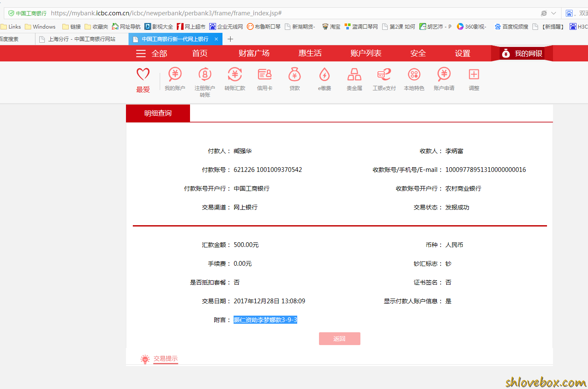Screen dimensions: 588x389
Task: Open 【新提醒】 bookmark
Action: click(x=549, y=26)
